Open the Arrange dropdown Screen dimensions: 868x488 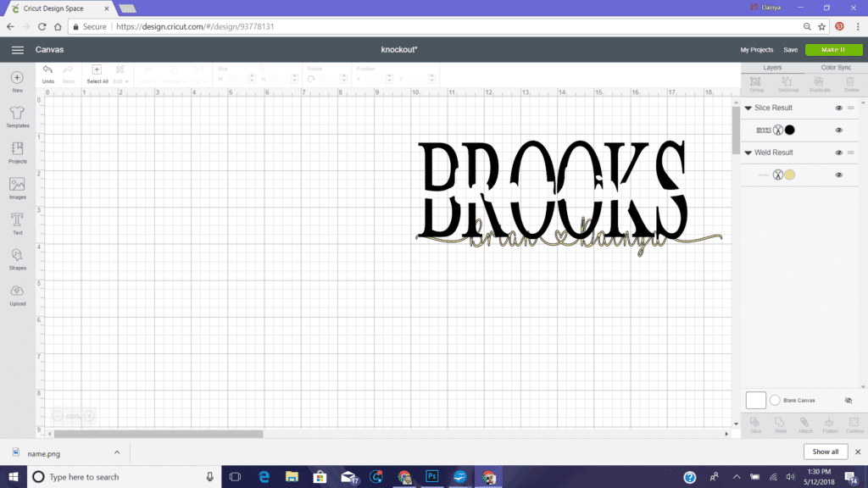(175, 74)
